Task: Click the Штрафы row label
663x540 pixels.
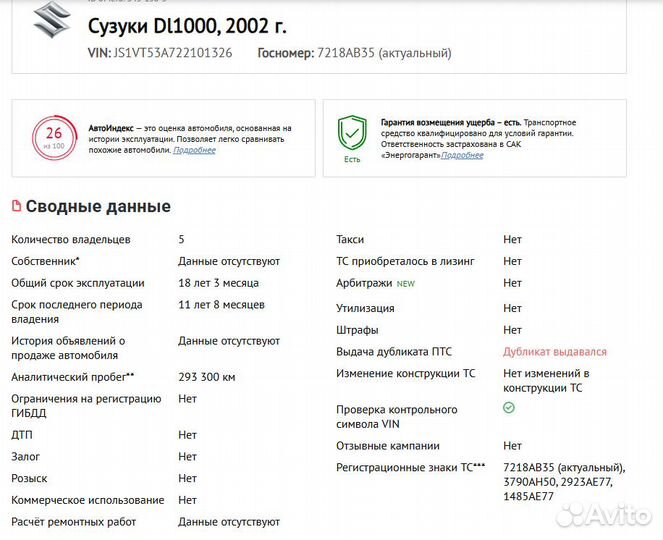Action: pos(357,330)
